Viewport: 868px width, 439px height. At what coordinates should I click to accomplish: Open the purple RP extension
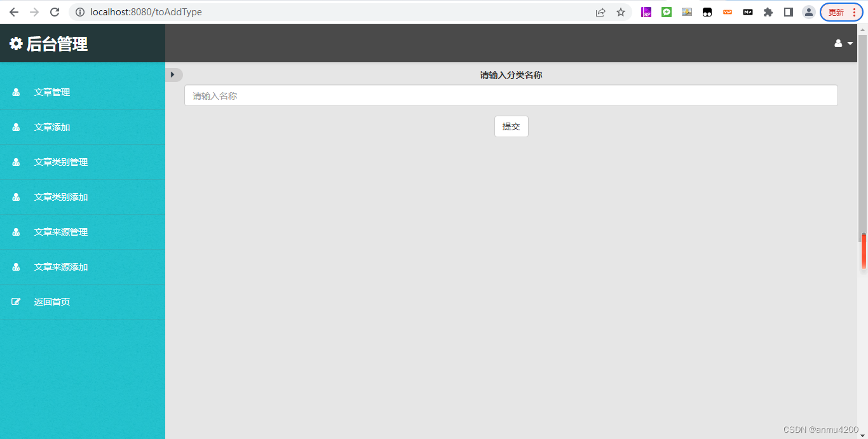tap(646, 12)
